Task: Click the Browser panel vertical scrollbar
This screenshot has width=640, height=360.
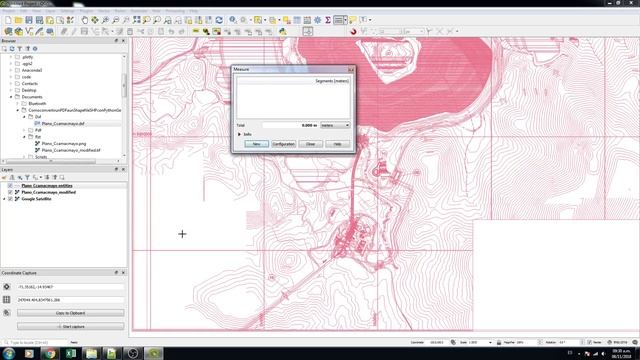Action: [x=124, y=86]
